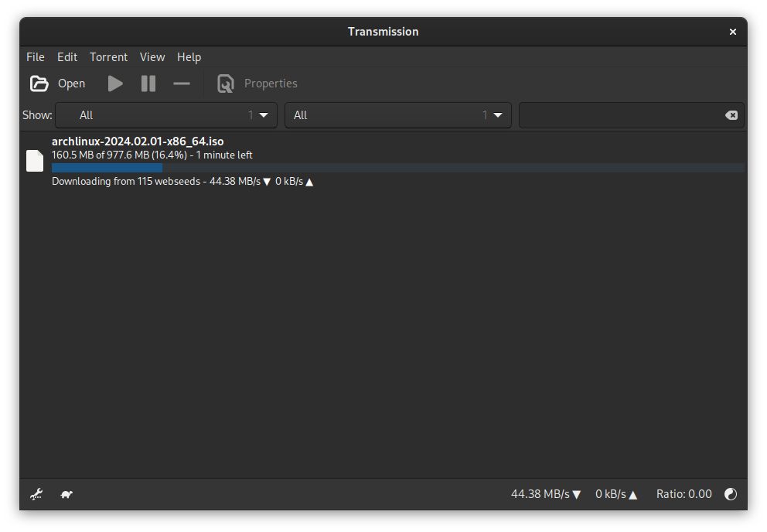Image resolution: width=767 pixels, height=532 pixels.
Task: Click the Properties label in toolbar
Action: [271, 84]
